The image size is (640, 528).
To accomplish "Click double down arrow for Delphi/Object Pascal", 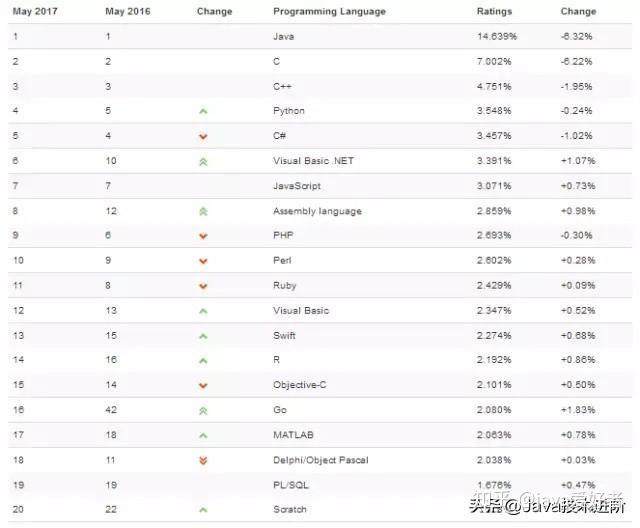I will coord(203,460).
